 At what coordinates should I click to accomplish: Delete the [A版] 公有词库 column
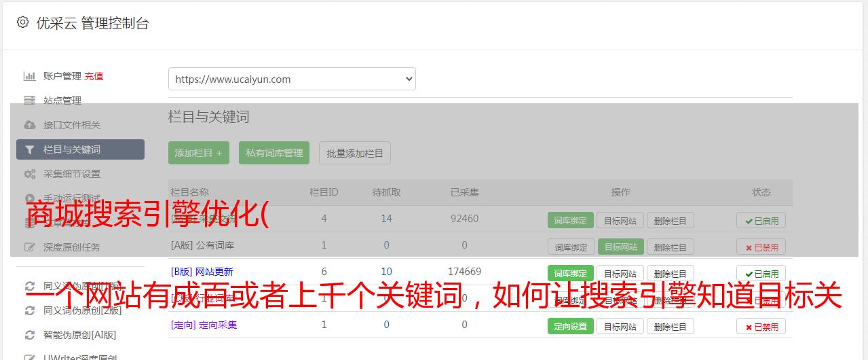pyautogui.click(x=670, y=247)
